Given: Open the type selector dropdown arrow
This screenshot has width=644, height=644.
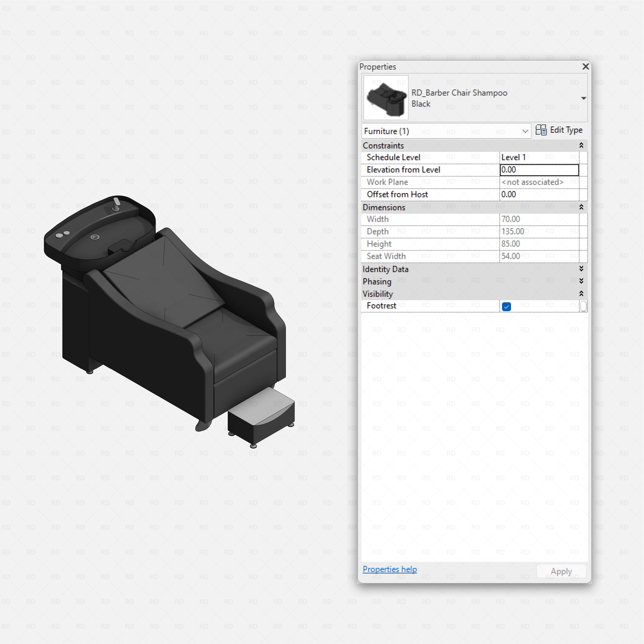Looking at the screenshot, I should [x=583, y=98].
